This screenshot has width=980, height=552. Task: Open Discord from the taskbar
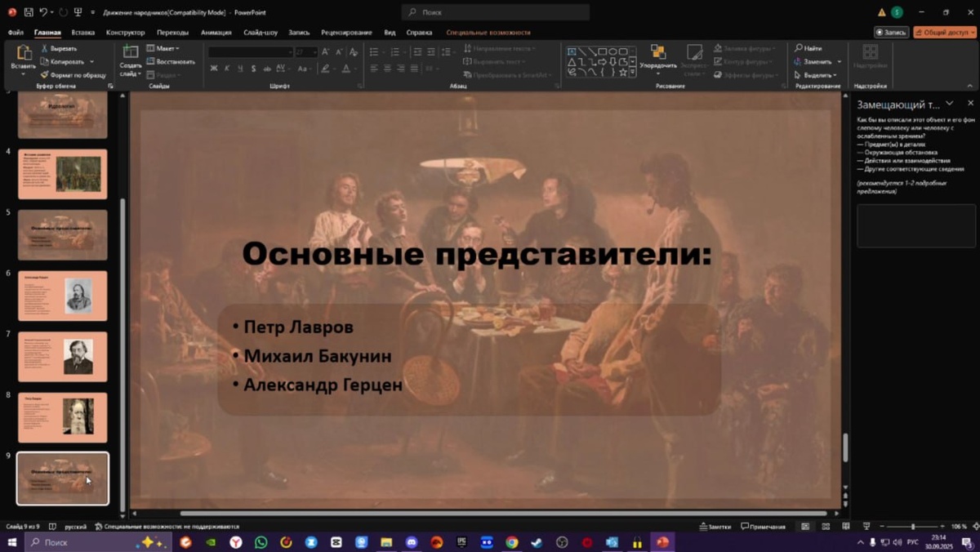(412, 542)
